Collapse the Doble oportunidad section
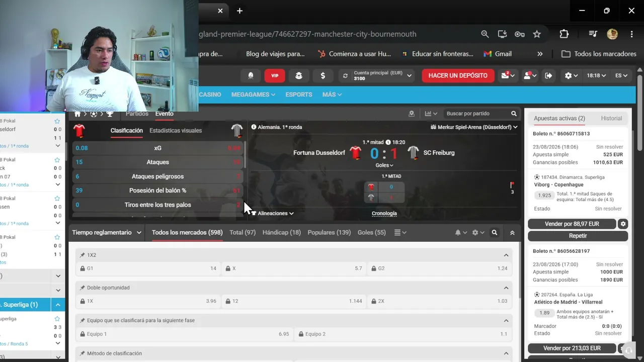Image resolution: width=644 pixels, height=362 pixels. pos(506,288)
